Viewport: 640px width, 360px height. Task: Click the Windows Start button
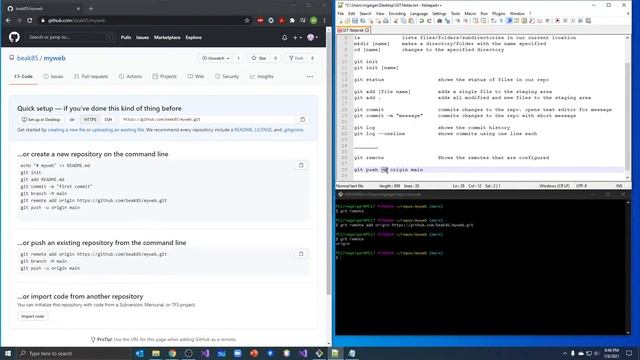[x=8, y=353]
